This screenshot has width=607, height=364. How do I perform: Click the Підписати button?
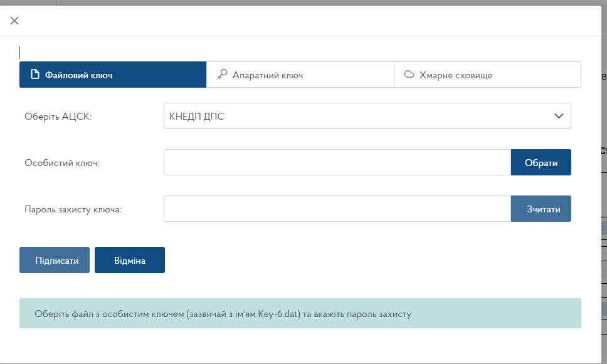pos(55,260)
